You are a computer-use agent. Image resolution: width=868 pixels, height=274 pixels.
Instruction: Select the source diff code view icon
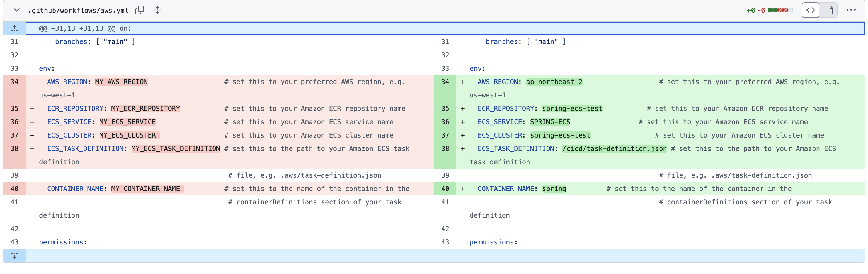811,10
